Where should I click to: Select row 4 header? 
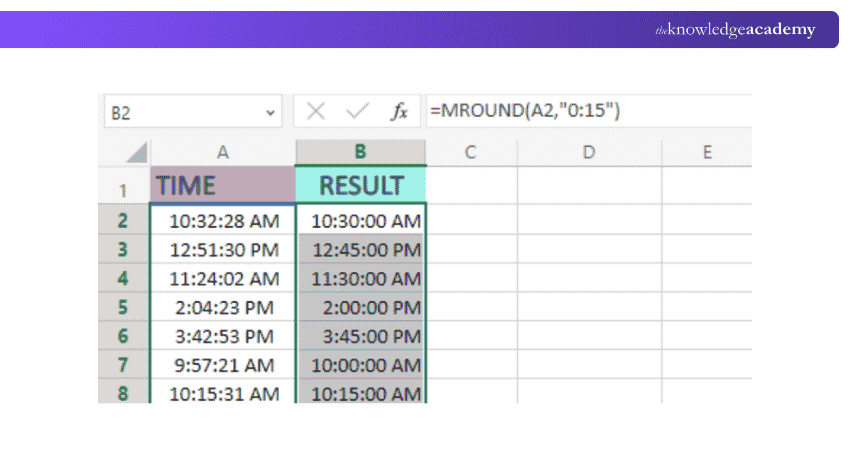tap(124, 278)
